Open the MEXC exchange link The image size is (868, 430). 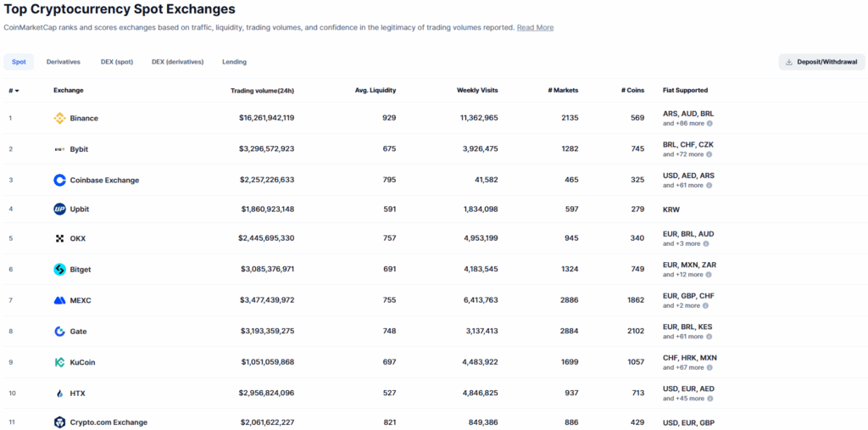[81, 300]
